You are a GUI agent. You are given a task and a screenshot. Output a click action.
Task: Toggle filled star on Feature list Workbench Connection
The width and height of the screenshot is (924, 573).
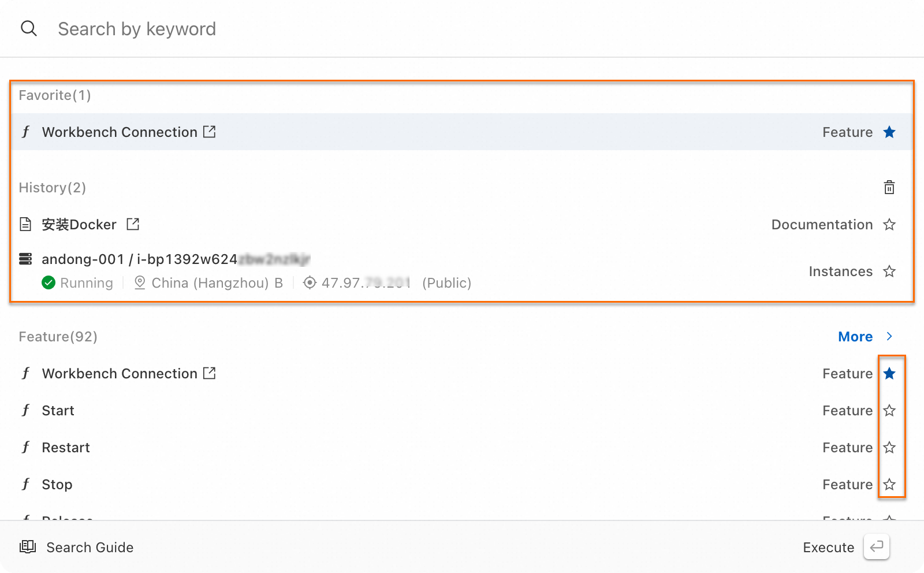pos(889,374)
